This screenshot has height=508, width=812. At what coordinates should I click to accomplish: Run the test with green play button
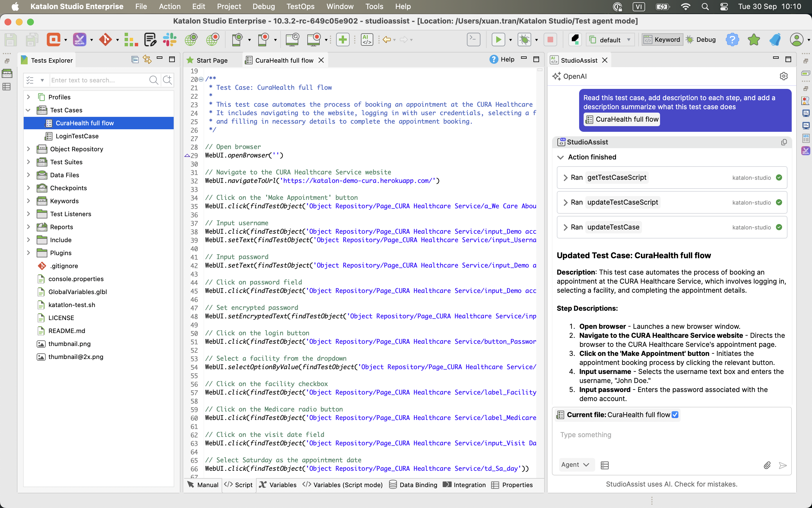point(498,40)
